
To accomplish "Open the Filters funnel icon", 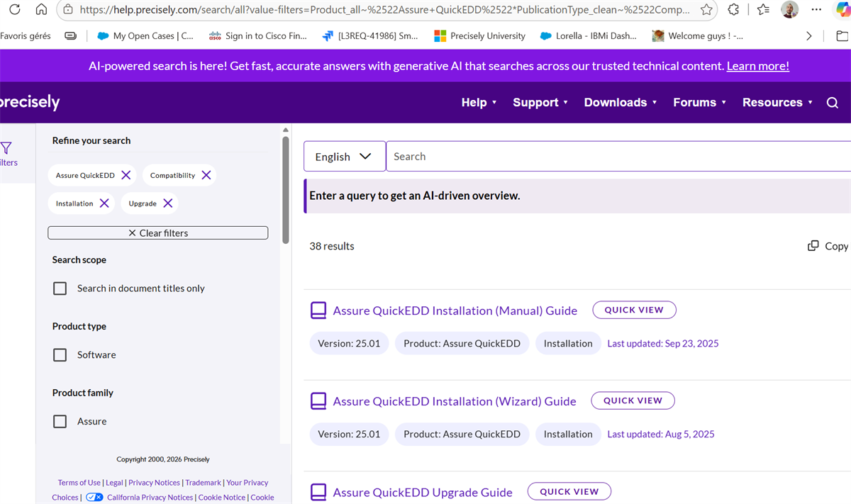I will (x=6, y=148).
